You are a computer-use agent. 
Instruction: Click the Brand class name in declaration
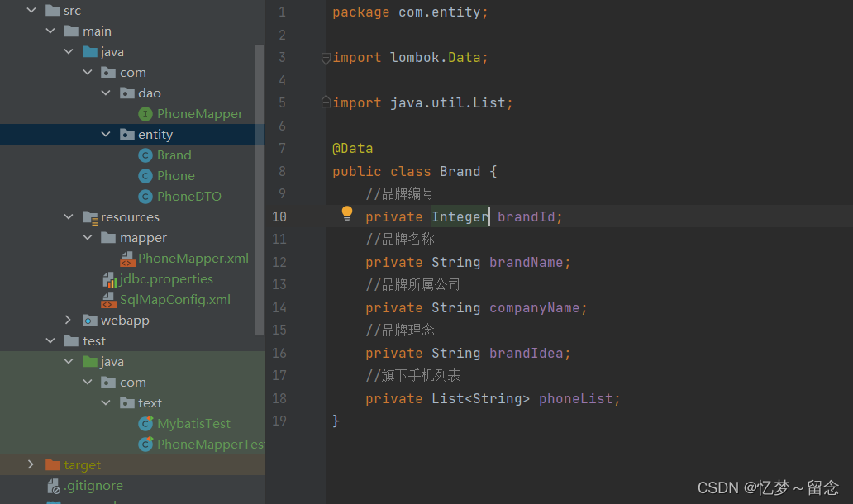tap(460, 171)
